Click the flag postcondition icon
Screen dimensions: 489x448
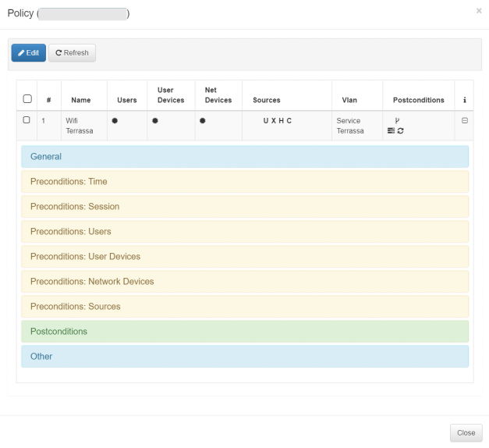click(397, 120)
